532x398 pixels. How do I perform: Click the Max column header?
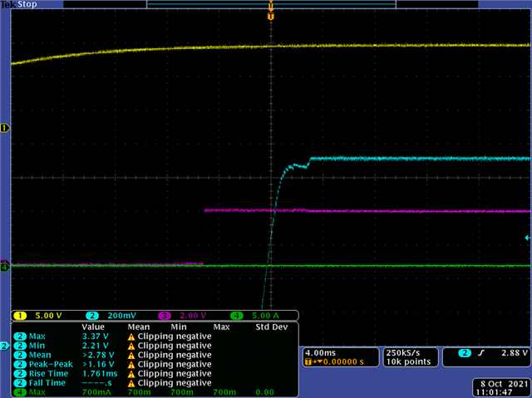(221, 327)
